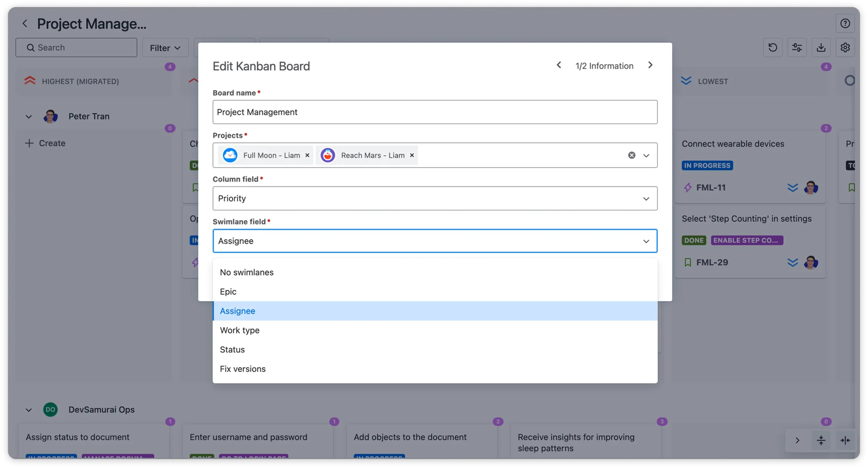868x468 pixels.
Task: Select Status swimlane option
Action: tap(435, 350)
